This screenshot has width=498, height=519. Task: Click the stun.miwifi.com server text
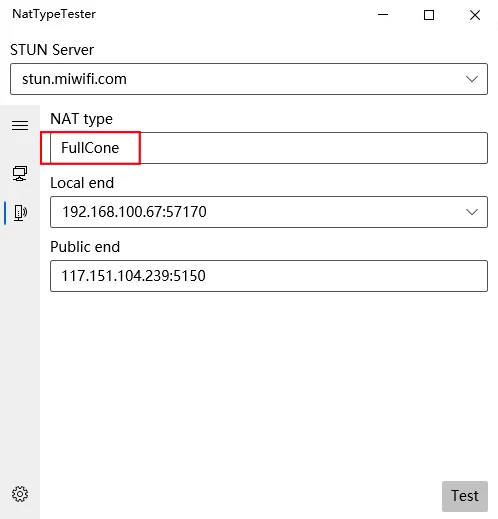tap(74, 79)
